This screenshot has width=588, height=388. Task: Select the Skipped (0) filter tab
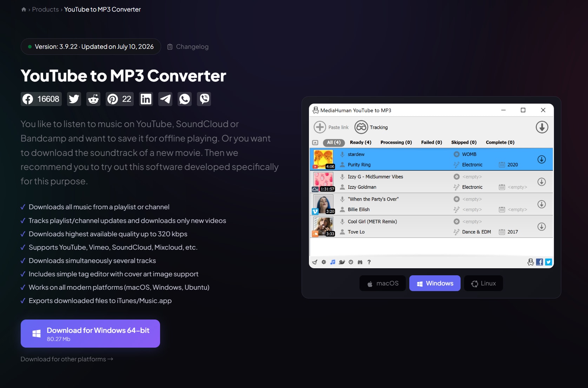click(464, 143)
